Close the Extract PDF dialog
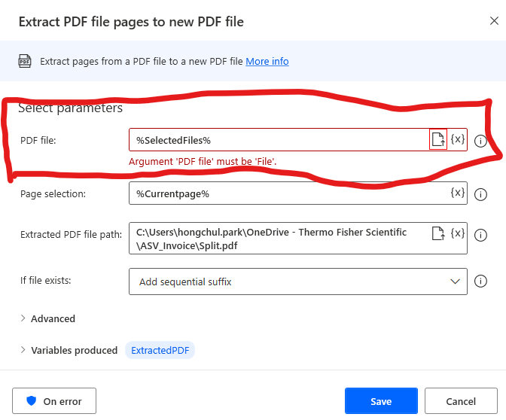 click(x=494, y=21)
